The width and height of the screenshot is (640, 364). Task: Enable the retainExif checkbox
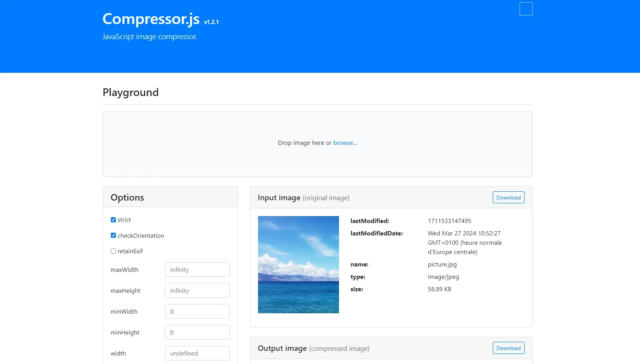tap(113, 251)
